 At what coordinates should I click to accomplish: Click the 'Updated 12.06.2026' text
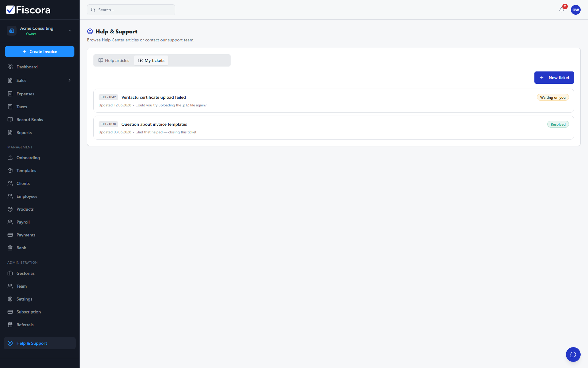click(x=115, y=105)
